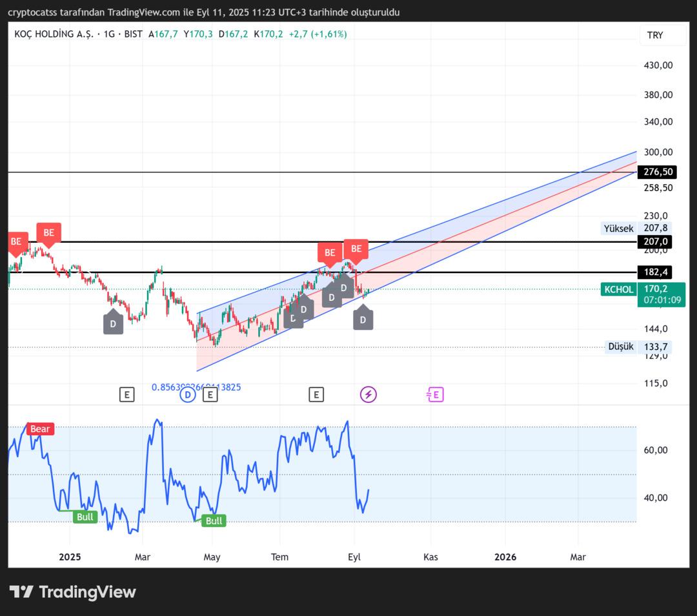This screenshot has height=616, width=697.
Task: Click the rightmost red BE marker
Action: point(356,251)
